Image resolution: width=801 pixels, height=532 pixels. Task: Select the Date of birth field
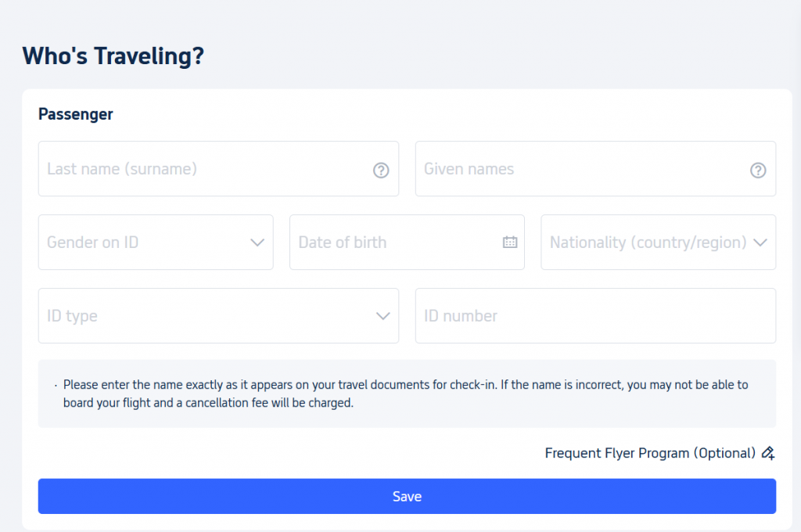click(x=407, y=243)
